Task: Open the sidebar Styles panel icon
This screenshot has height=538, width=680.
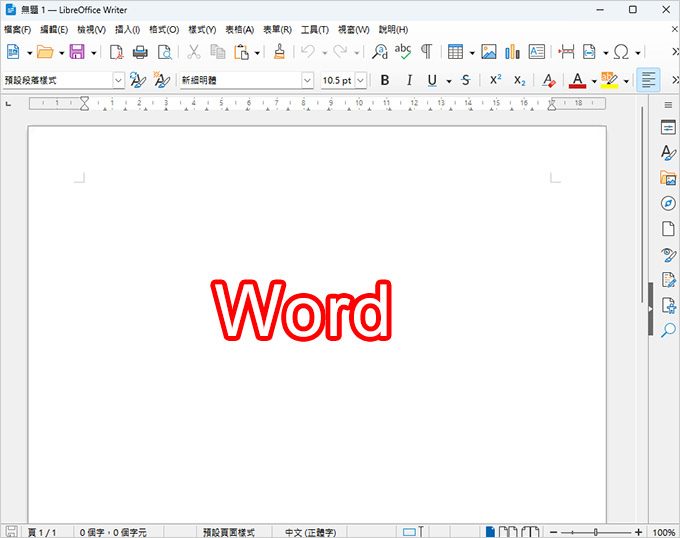Action: point(668,153)
